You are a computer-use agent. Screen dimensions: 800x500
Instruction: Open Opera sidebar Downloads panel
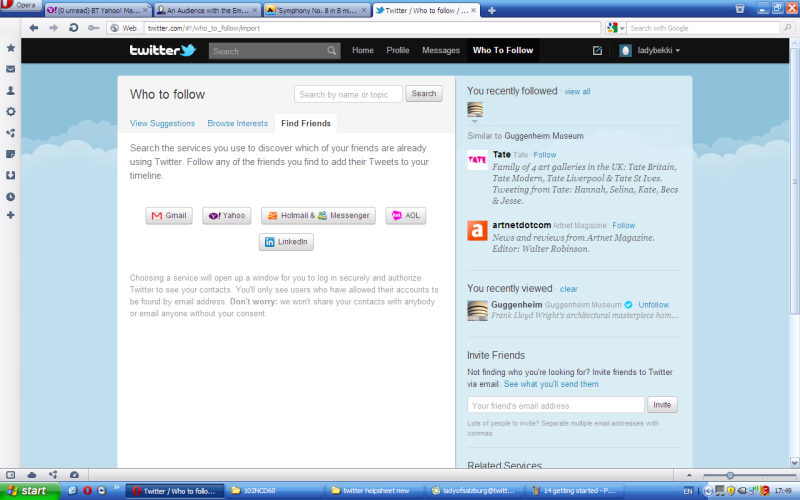tap(10, 175)
